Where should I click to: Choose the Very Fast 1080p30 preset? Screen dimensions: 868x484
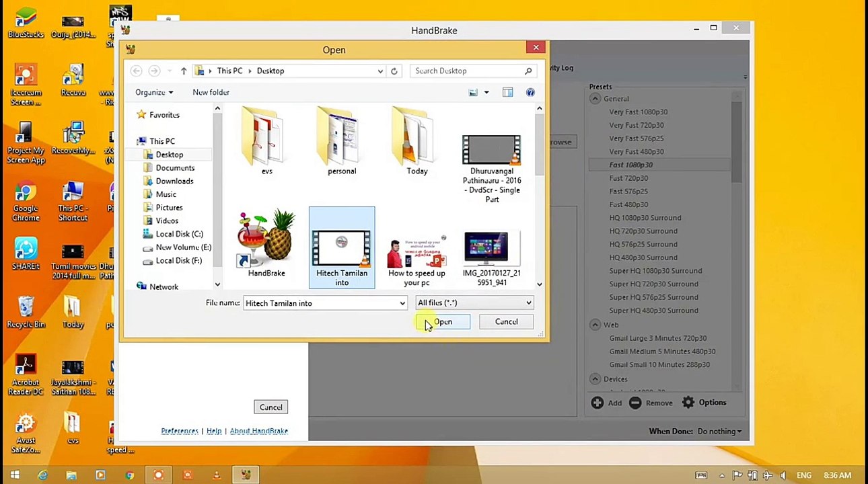(639, 112)
